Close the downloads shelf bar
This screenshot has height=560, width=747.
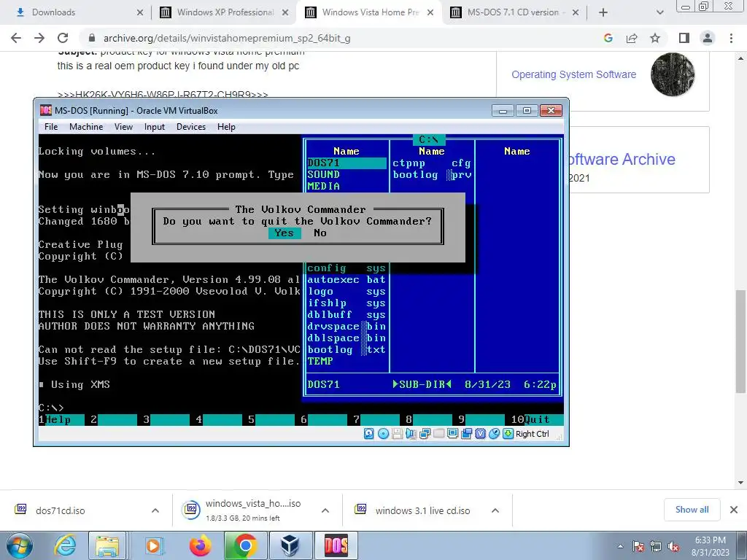pos(734,510)
